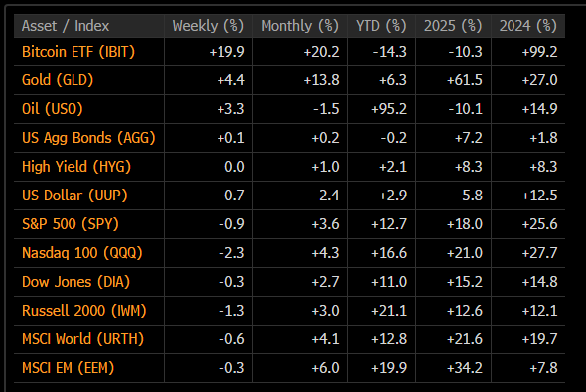Select S&P 500 2024 value +25.6
This screenshot has width=586, height=392.
[539, 224]
